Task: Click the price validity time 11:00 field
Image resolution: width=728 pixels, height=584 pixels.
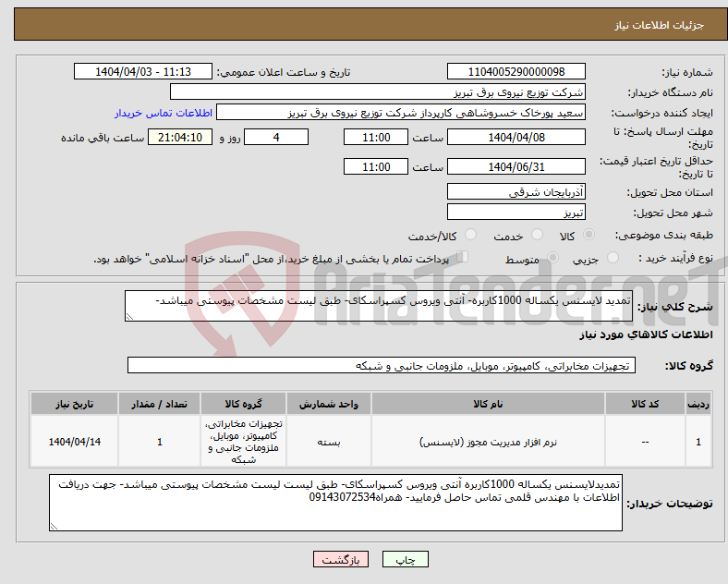Action: coord(376,166)
